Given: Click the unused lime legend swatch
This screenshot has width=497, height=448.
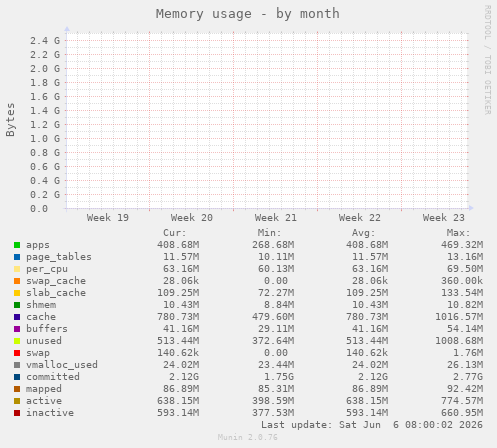Looking at the screenshot, I should coord(17,341).
